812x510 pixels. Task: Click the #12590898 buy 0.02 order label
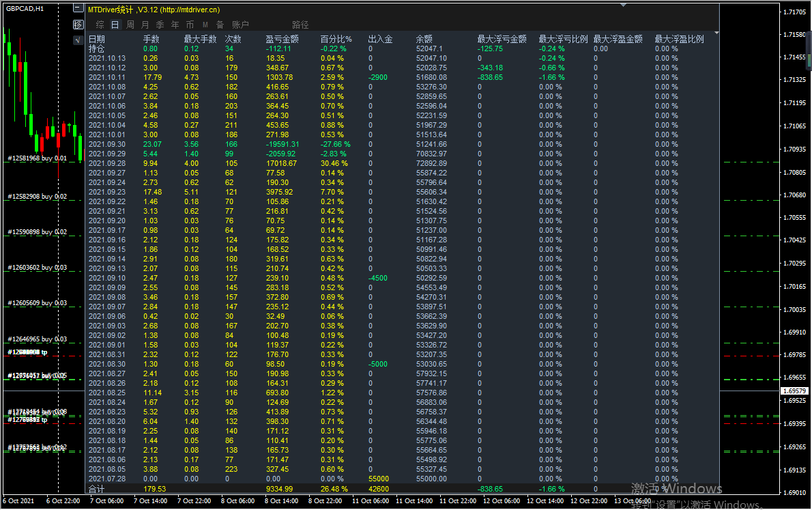(x=38, y=231)
